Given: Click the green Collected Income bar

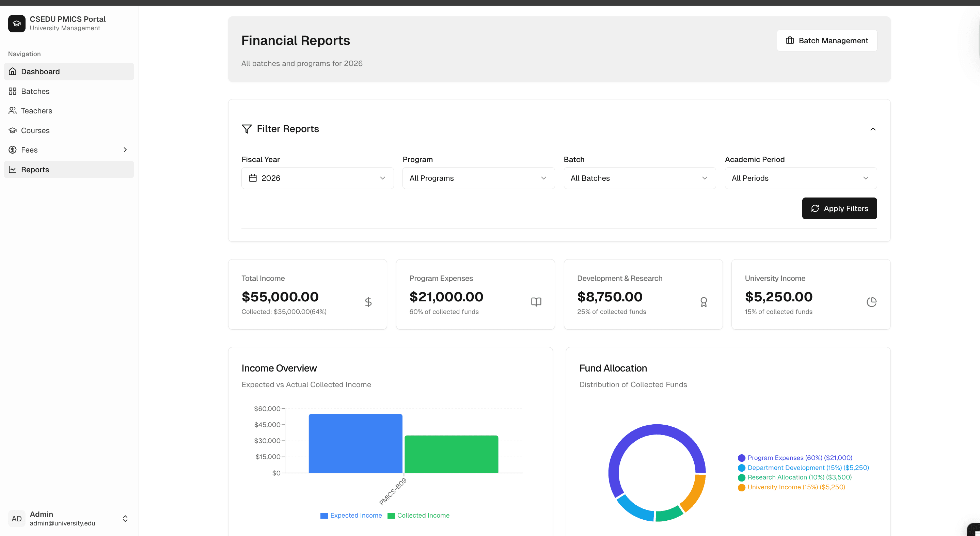Looking at the screenshot, I should (x=451, y=454).
